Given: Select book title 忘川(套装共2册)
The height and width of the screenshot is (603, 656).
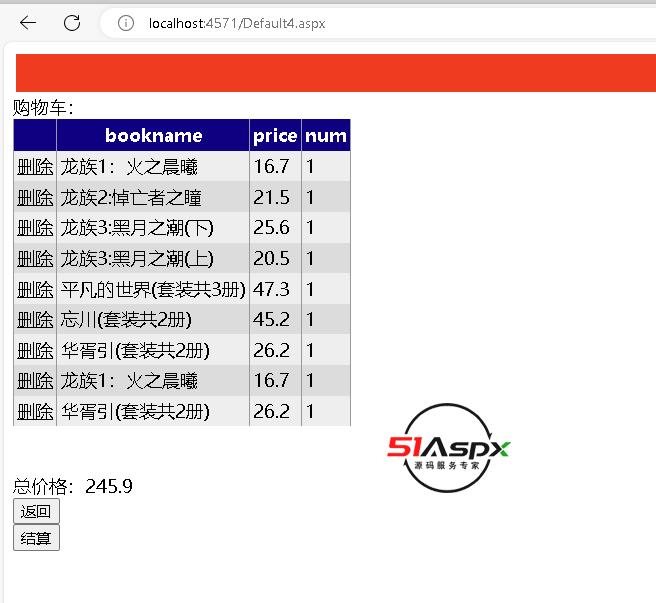Looking at the screenshot, I should tap(126, 320).
